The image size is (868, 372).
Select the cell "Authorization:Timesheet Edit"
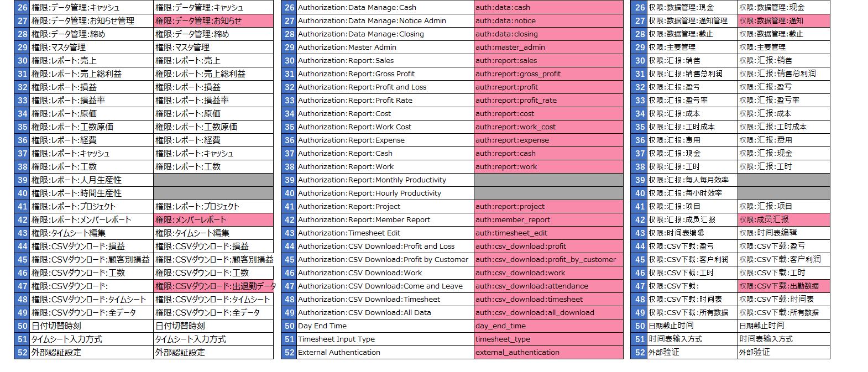coord(385,233)
